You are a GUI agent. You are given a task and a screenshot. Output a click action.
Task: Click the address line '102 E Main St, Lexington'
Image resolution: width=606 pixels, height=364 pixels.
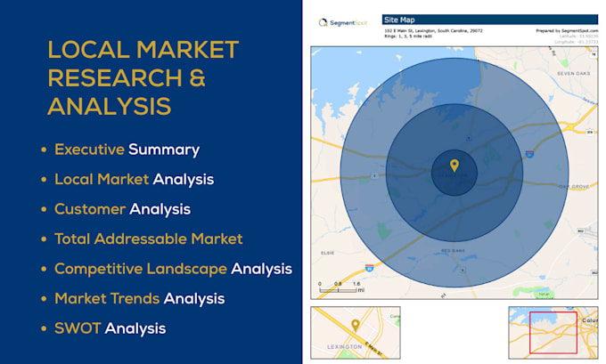click(433, 30)
